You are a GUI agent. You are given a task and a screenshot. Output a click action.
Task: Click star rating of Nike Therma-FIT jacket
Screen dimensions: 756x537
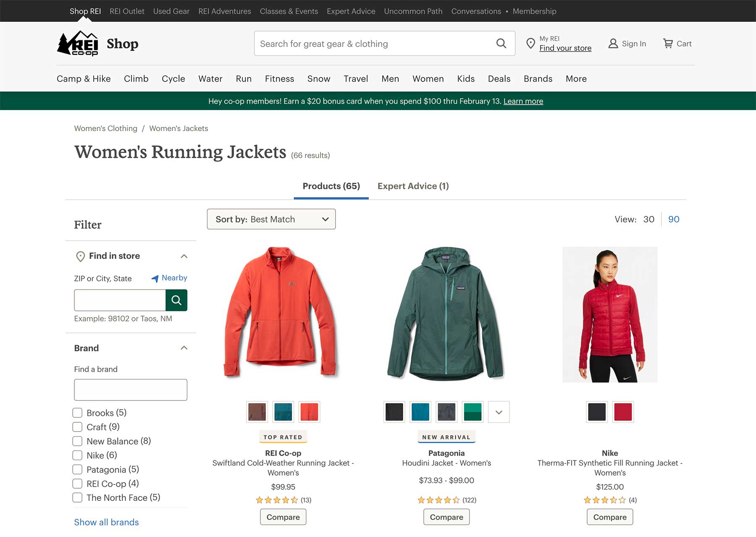click(604, 500)
